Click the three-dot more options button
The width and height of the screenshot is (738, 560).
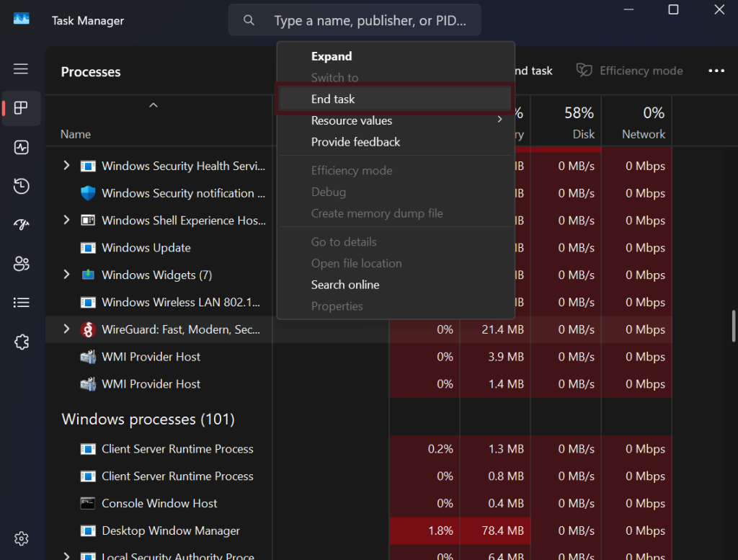[x=716, y=71]
